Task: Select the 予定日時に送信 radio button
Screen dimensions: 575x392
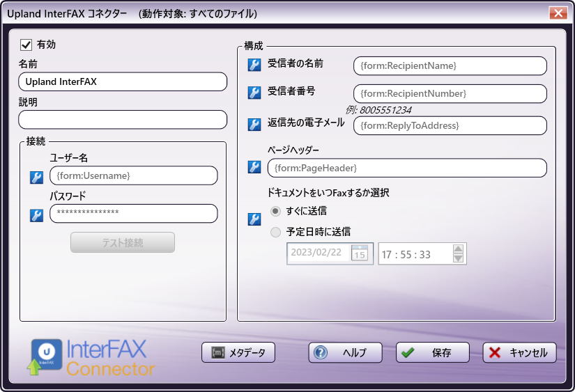Action: click(x=275, y=232)
